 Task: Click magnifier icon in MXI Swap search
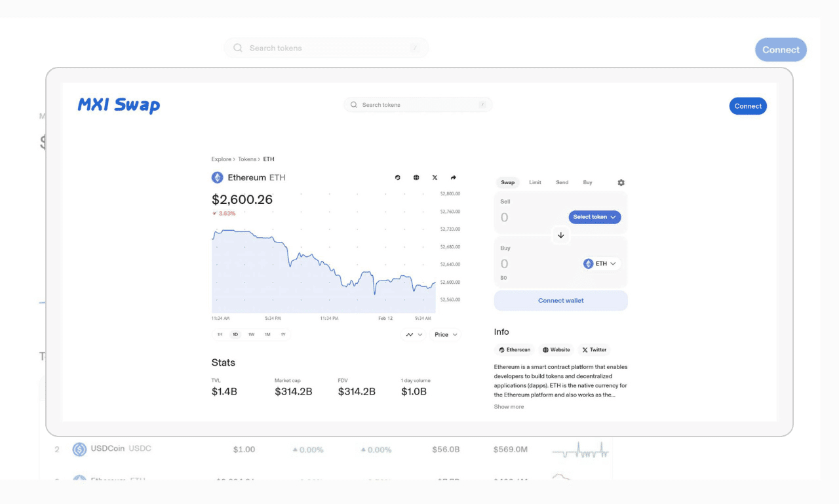(354, 105)
